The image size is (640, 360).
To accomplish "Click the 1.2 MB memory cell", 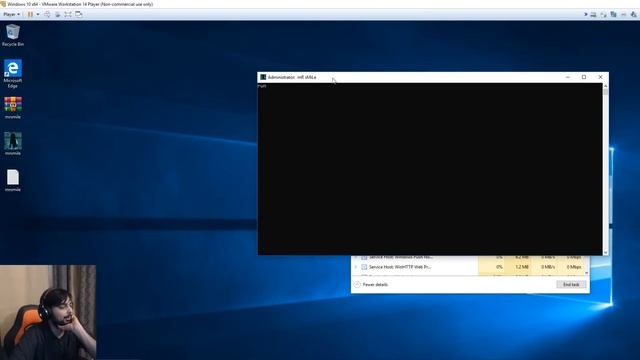I will pyautogui.click(x=518, y=267).
